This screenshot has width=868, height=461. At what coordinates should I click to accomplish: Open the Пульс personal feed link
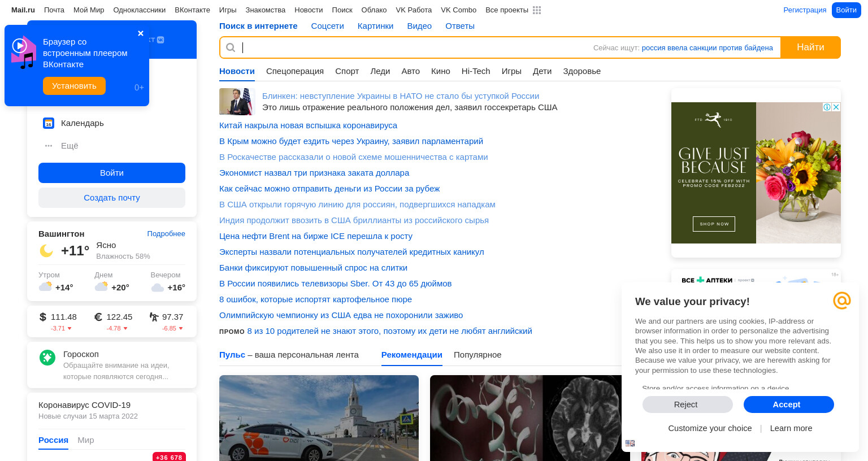(232, 355)
